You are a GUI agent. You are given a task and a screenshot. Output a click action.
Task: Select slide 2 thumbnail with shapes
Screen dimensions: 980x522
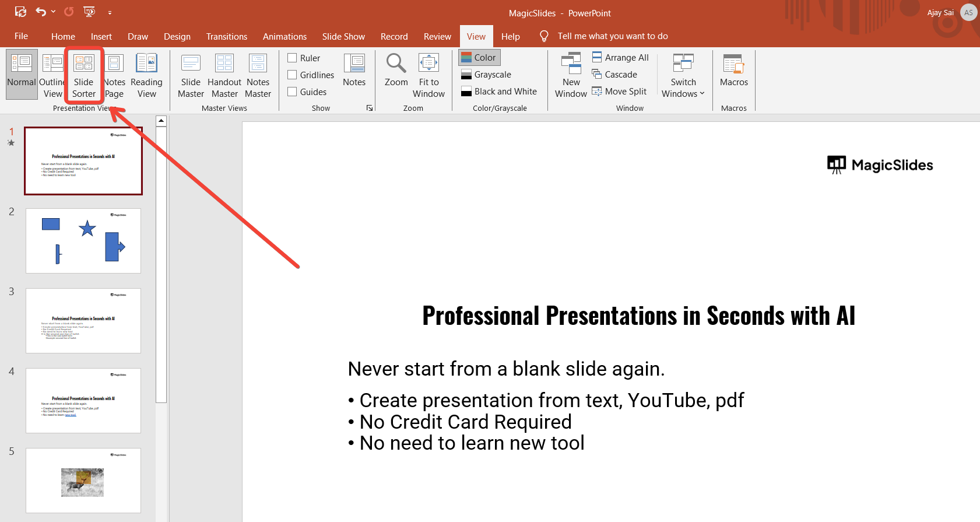tap(83, 240)
